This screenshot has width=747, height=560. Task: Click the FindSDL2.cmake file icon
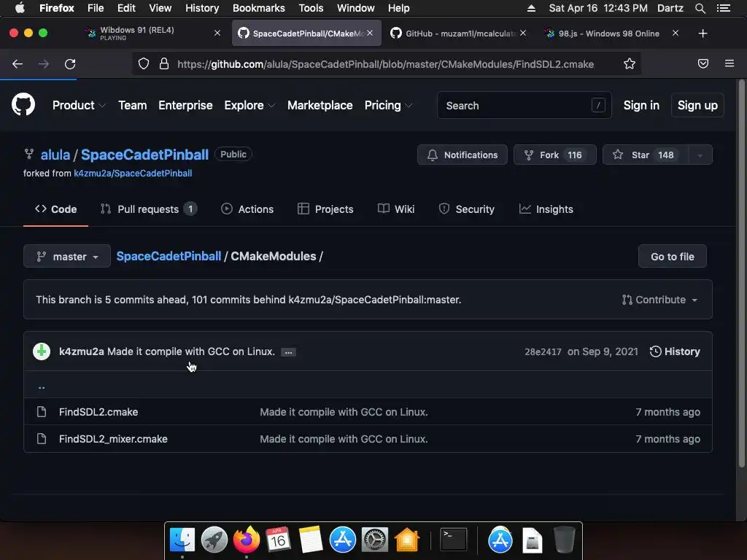point(42,412)
